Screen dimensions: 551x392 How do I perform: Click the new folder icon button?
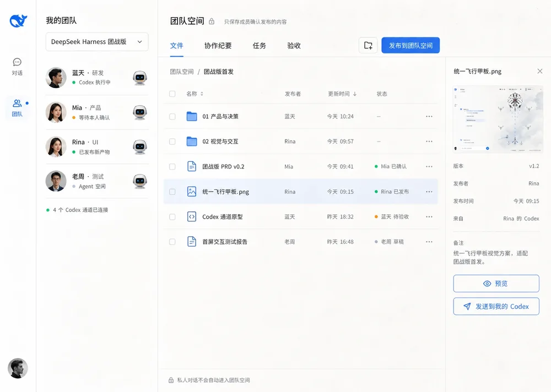(368, 45)
